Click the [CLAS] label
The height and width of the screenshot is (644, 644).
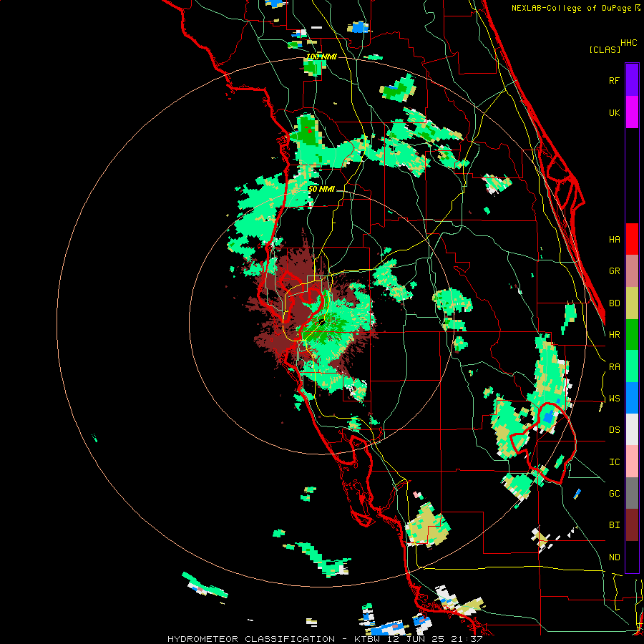coord(605,49)
